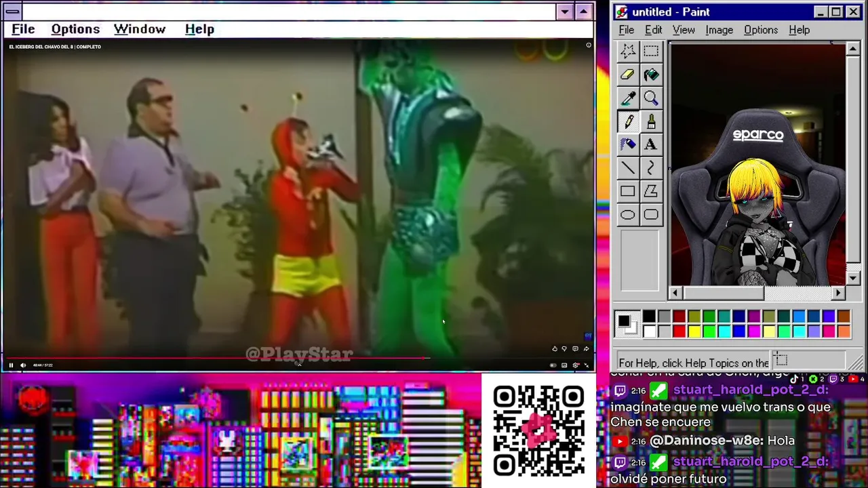Choose the Fill With Color bucket tool
This screenshot has width=868, height=488.
point(651,75)
